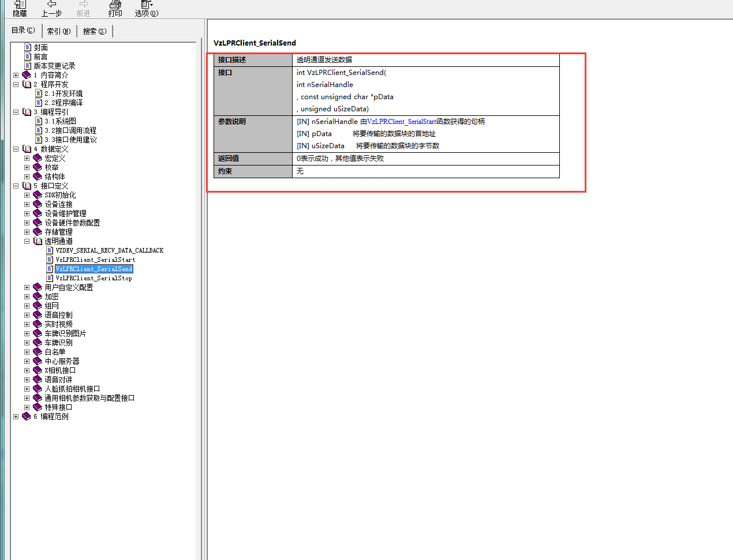Expand the 特殊接口 node
Screen dimensions: 733x560
[27, 407]
